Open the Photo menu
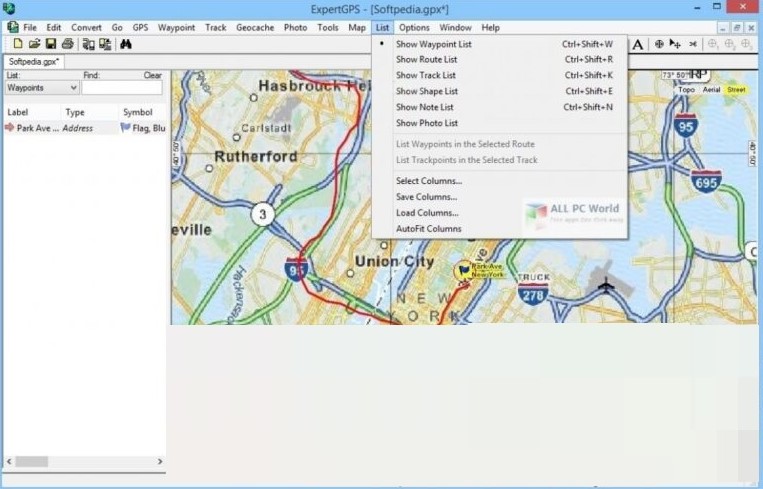Screen dimensions: 763x489 (x=295, y=28)
